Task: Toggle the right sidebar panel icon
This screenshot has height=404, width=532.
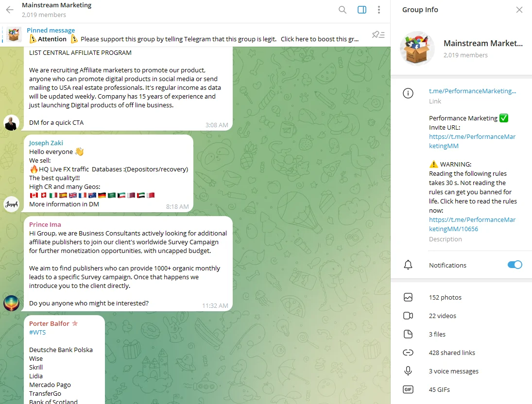Action: click(361, 10)
